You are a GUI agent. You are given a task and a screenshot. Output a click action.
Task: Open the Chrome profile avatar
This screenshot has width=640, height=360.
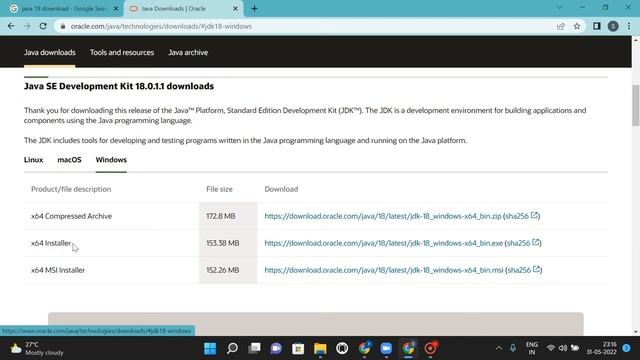(613, 26)
